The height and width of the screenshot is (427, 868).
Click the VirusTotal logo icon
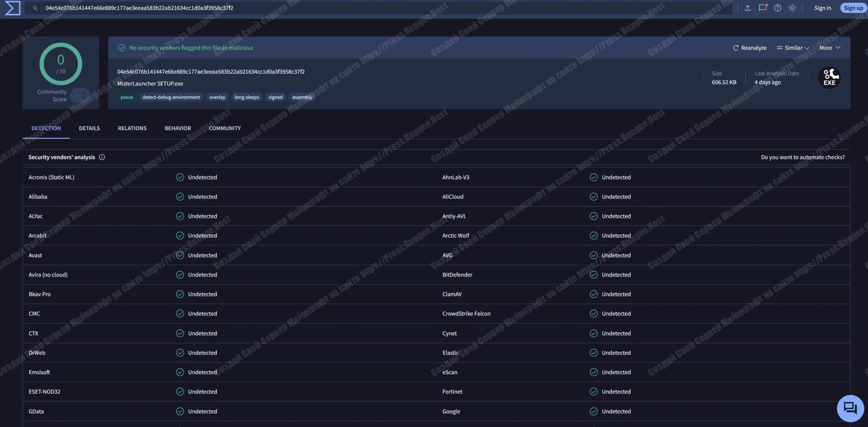coord(12,8)
